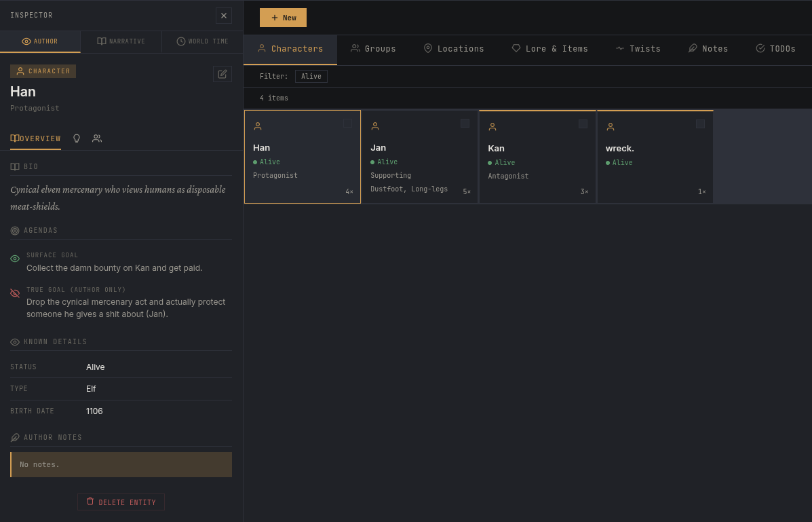Click the 3× count on Kan's card
The image size is (812, 522).
[x=584, y=192]
